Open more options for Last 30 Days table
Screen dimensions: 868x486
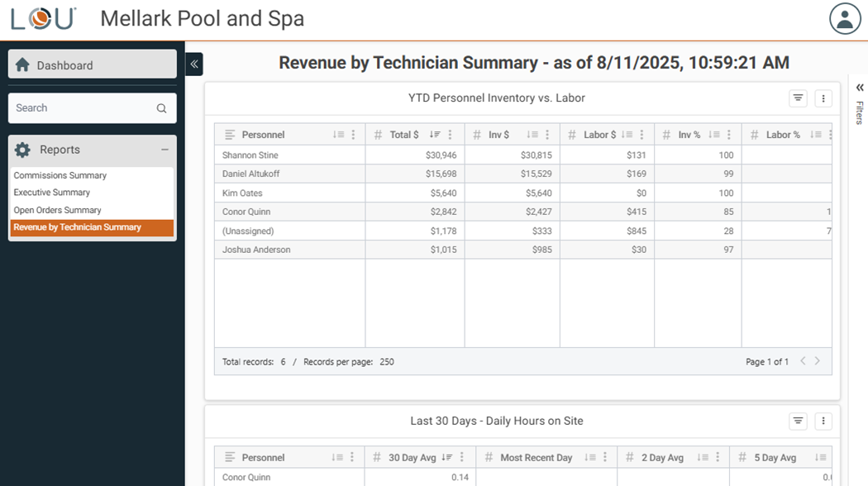[x=823, y=422]
